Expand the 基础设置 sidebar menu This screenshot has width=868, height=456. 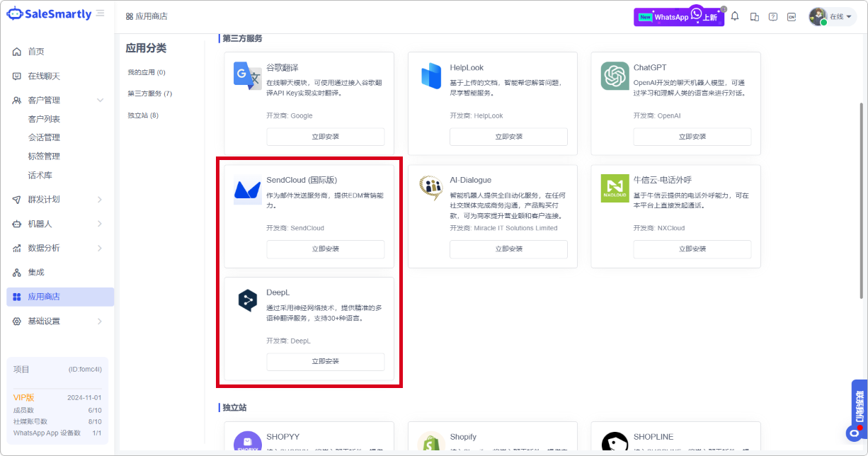pos(100,321)
